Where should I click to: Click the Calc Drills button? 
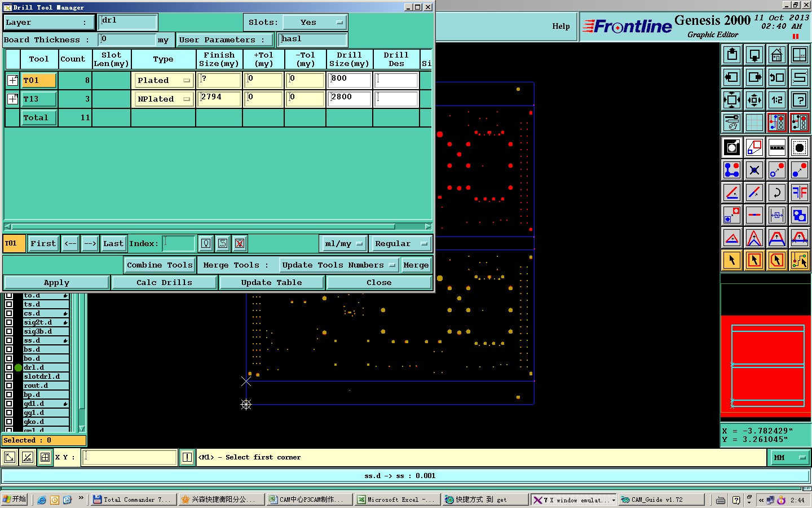click(x=164, y=283)
